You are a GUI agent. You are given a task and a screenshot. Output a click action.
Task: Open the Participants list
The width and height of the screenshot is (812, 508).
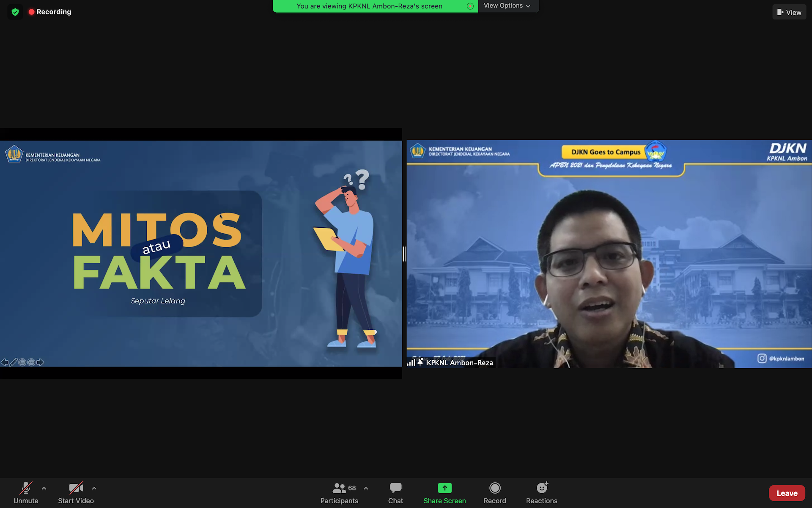click(339, 493)
